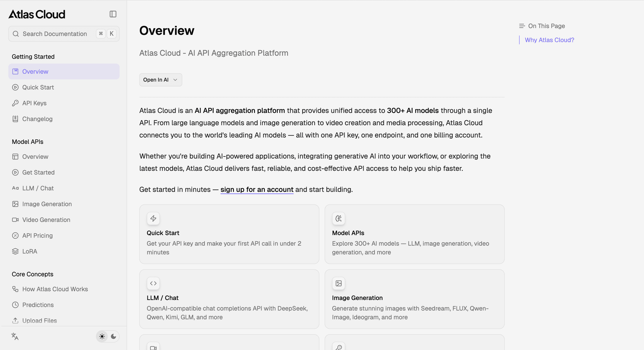Click the Quick Start card lightning icon
644x350 pixels.
(x=153, y=218)
